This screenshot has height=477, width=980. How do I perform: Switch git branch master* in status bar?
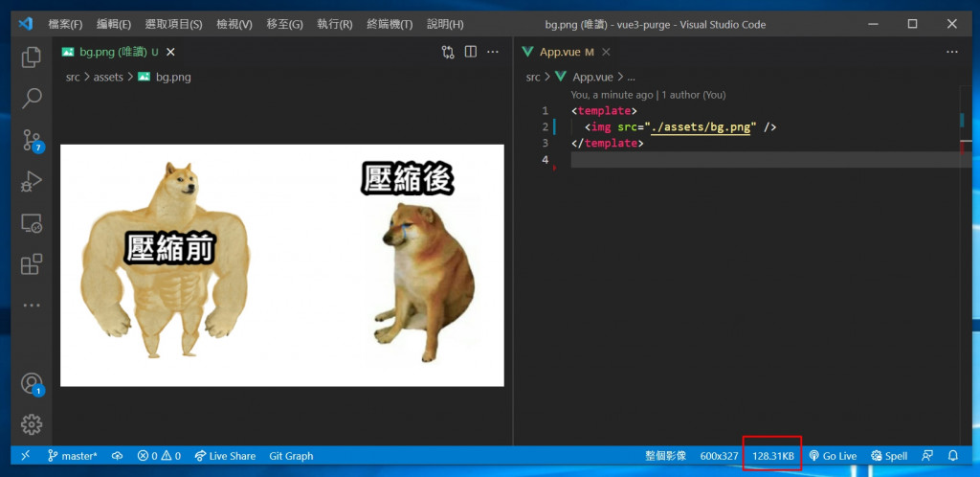[73, 456]
